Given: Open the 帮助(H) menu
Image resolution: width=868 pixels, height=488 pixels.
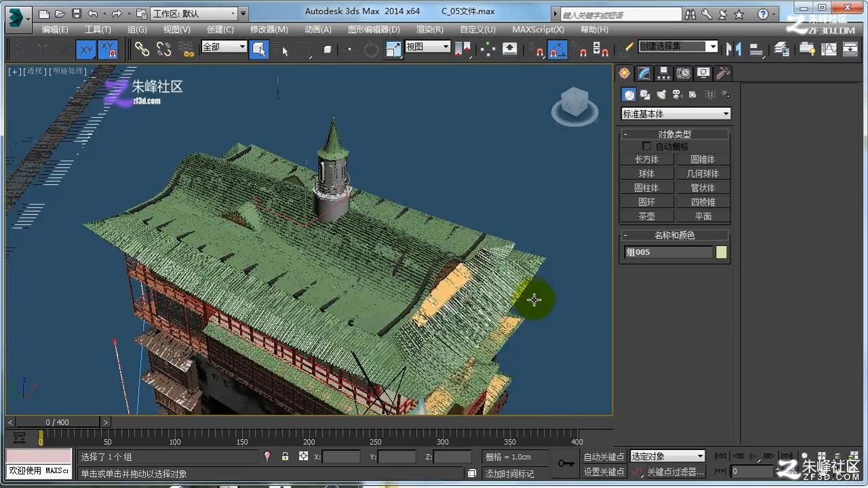Looking at the screenshot, I should click(594, 30).
